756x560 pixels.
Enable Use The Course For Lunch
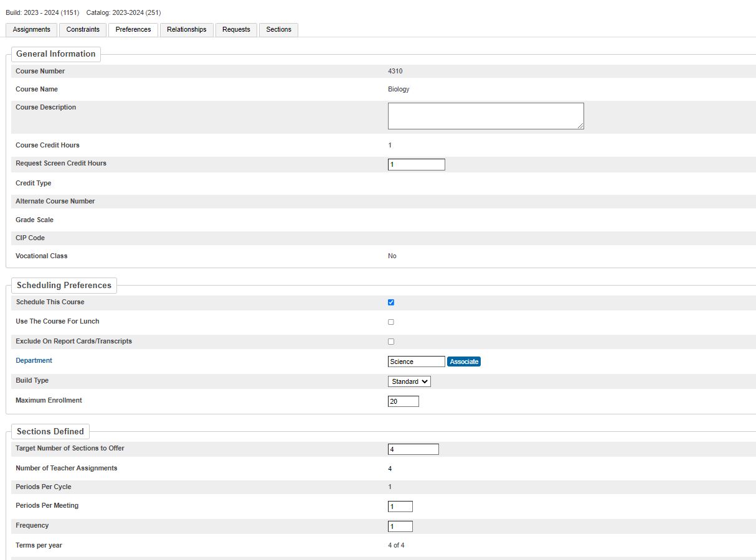[x=391, y=322]
